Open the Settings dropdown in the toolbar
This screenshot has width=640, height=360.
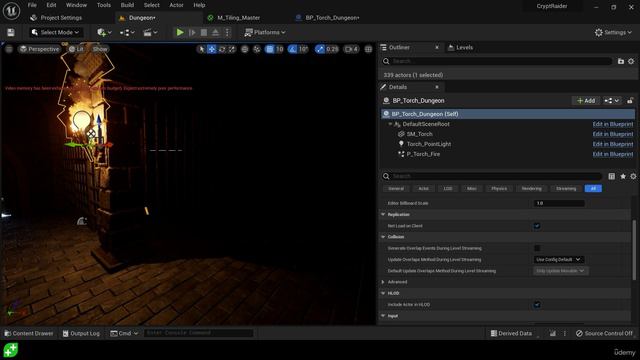(613, 32)
